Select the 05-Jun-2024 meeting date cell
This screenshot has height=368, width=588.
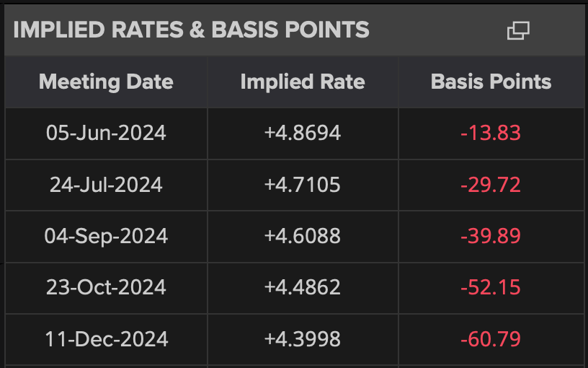106,133
